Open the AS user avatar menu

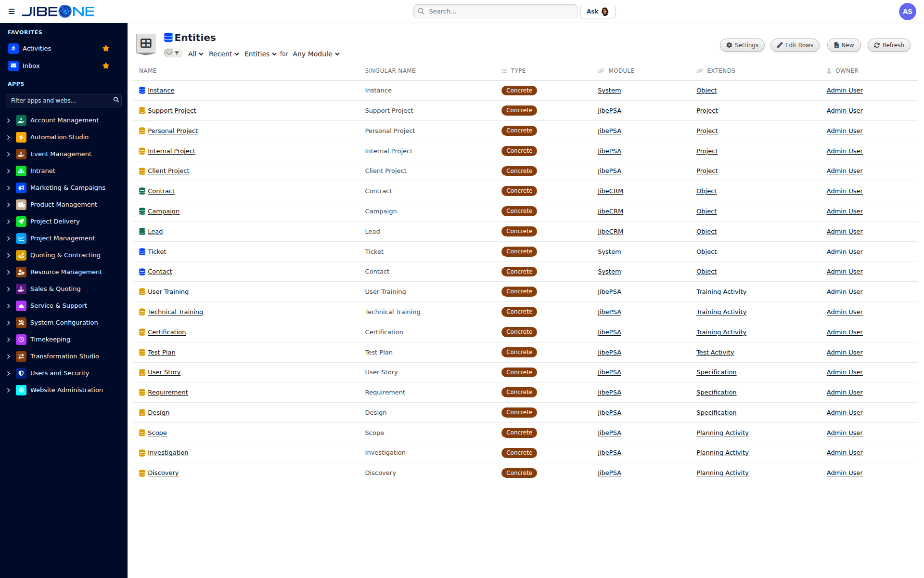(907, 12)
